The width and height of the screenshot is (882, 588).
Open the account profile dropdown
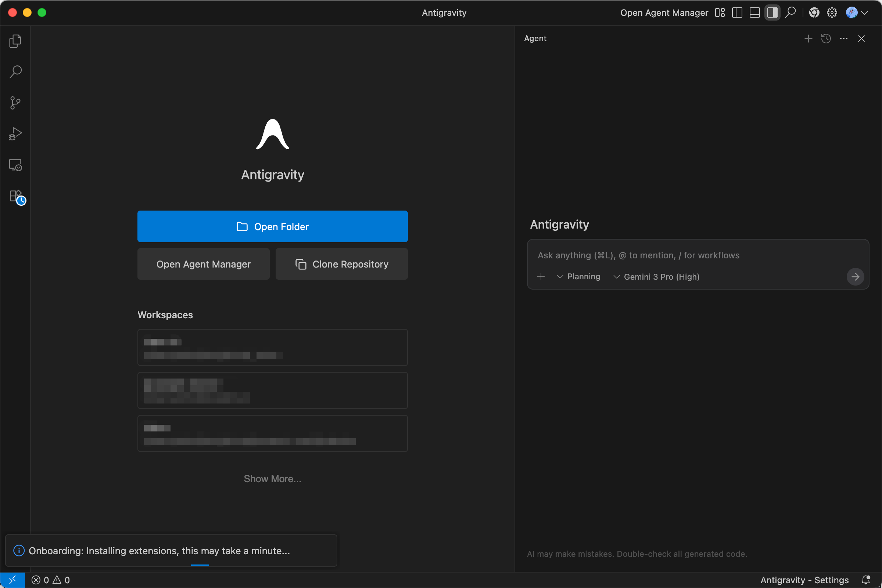pos(857,13)
